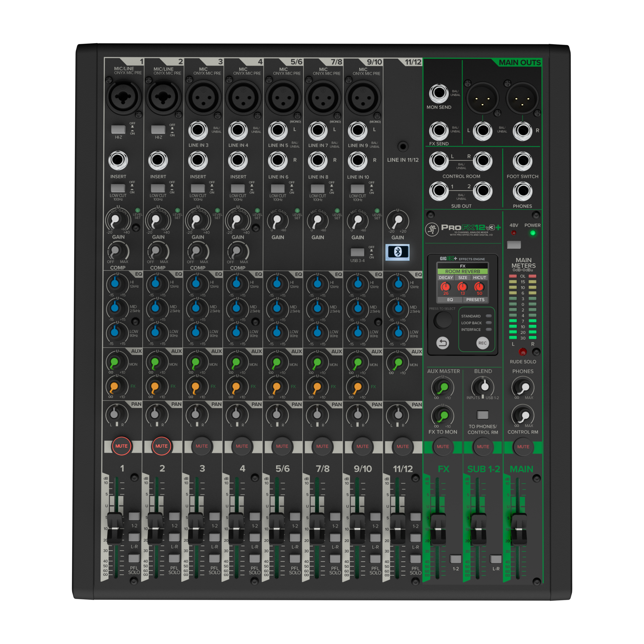Toggle the To Phones/Control RM switch
This screenshot has height=644, width=644.
483,415
